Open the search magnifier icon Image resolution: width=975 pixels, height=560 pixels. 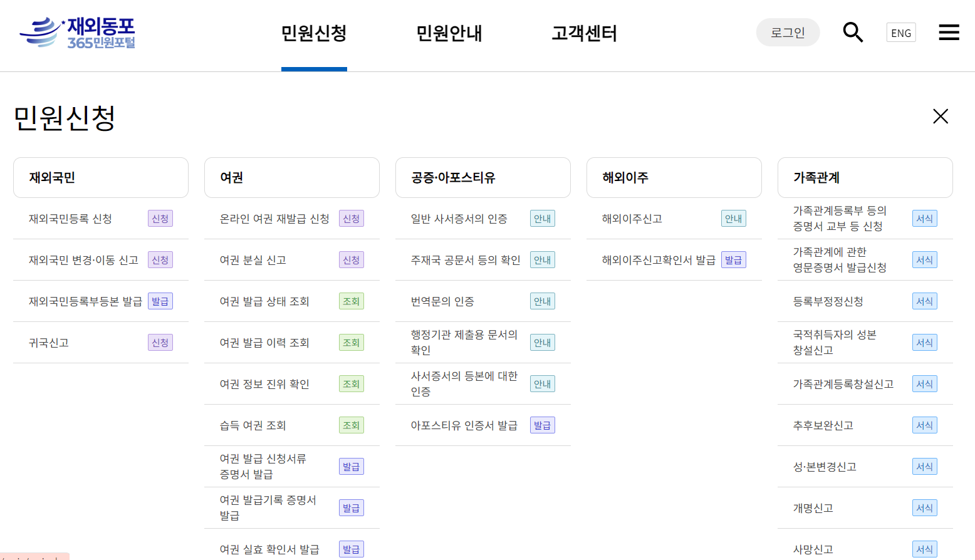[x=853, y=32]
